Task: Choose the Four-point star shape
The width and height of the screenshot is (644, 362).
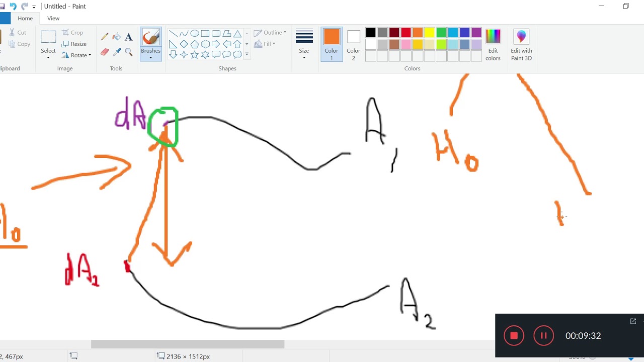Action: pos(184,54)
